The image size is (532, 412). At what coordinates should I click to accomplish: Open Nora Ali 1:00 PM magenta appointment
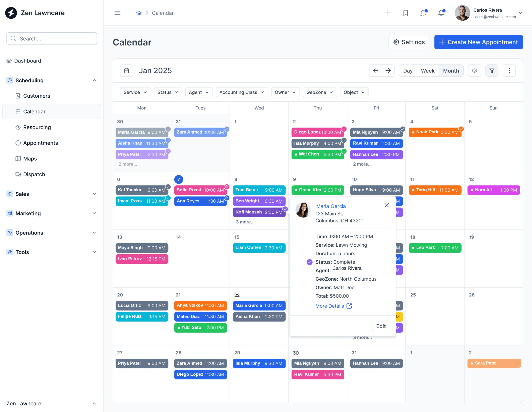tap(494, 190)
